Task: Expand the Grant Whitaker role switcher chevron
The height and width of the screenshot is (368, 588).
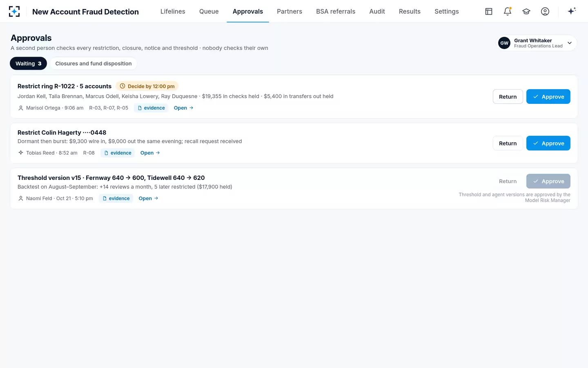Action: (x=570, y=43)
